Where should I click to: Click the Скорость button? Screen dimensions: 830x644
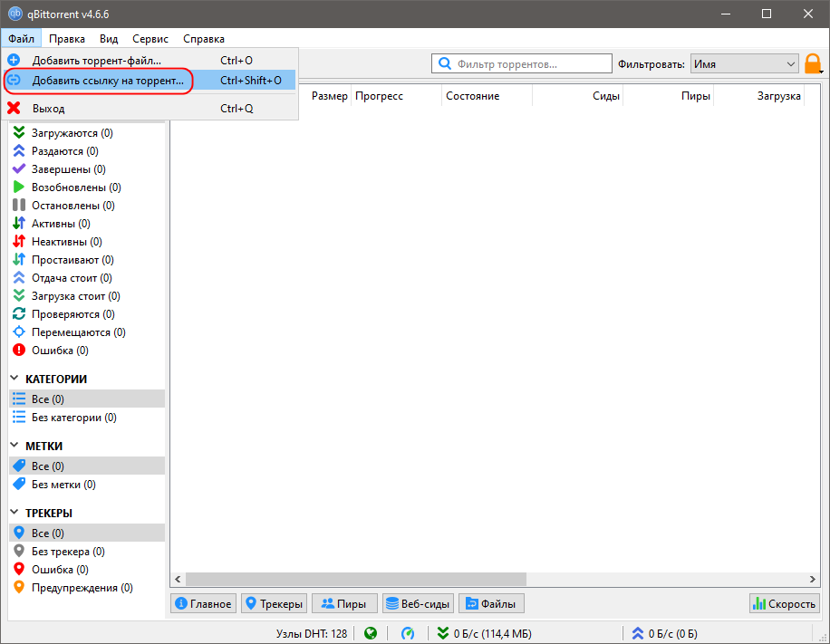[785, 603]
